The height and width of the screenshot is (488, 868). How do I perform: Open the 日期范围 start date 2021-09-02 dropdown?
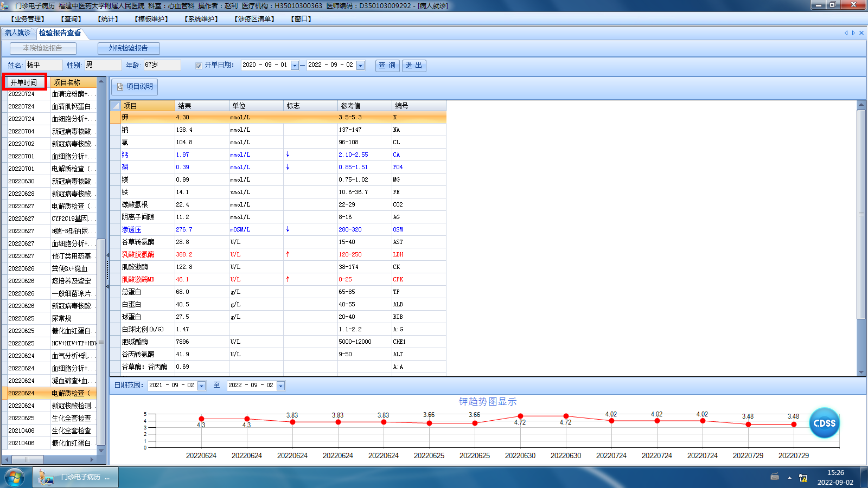[x=202, y=386]
